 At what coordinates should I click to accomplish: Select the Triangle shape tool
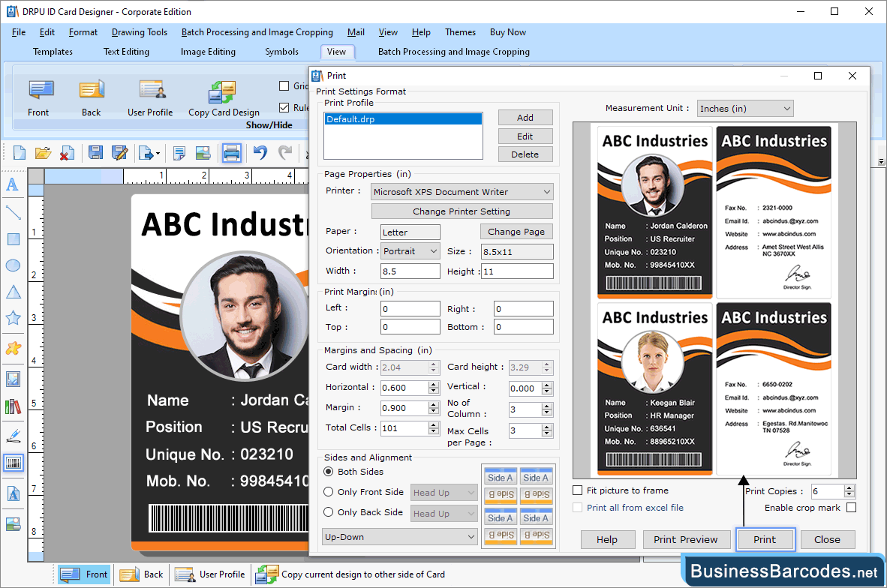(x=13, y=292)
